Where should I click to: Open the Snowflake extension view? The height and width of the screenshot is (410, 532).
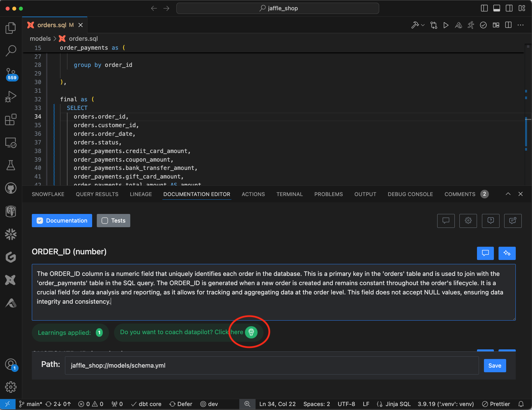point(11,234)
